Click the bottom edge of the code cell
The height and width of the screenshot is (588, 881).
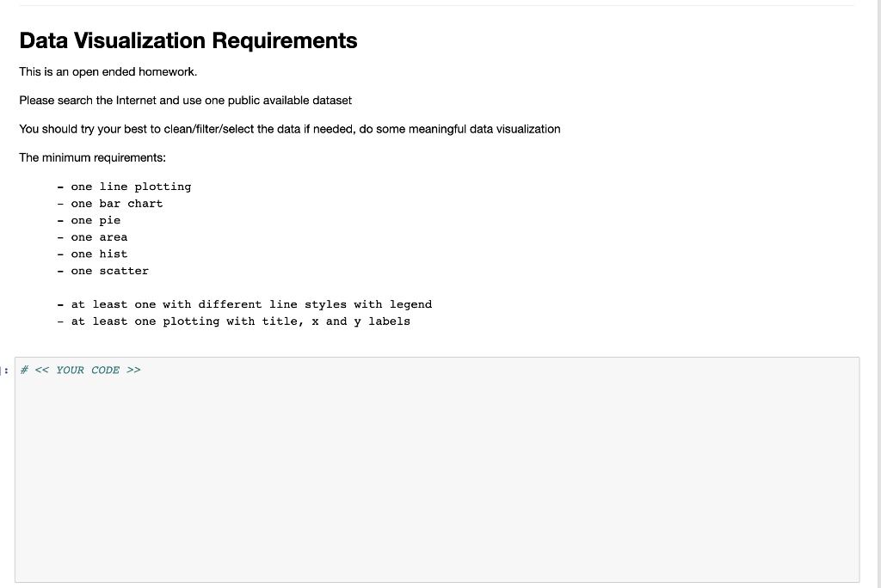tap(430, 580)
